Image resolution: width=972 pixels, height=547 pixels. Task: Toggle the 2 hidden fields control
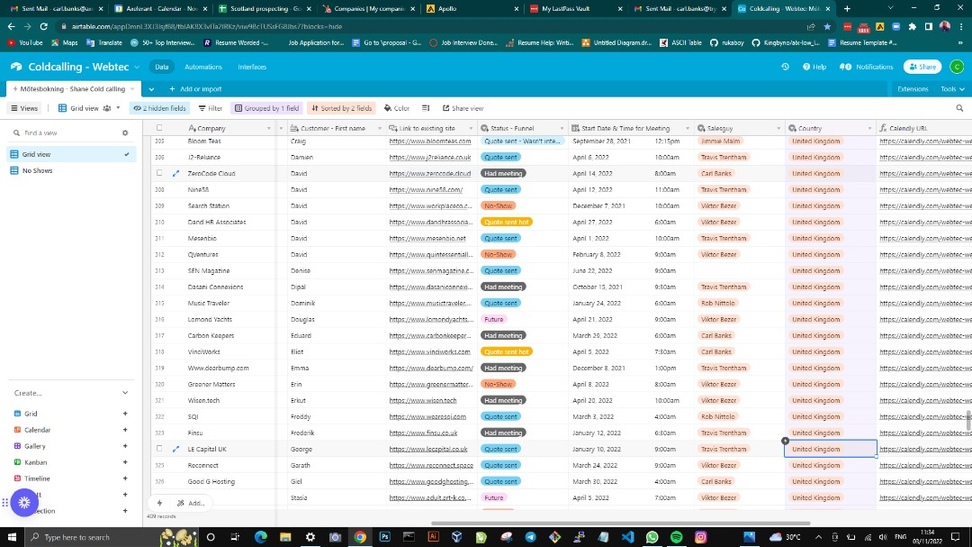click(159, 108)
